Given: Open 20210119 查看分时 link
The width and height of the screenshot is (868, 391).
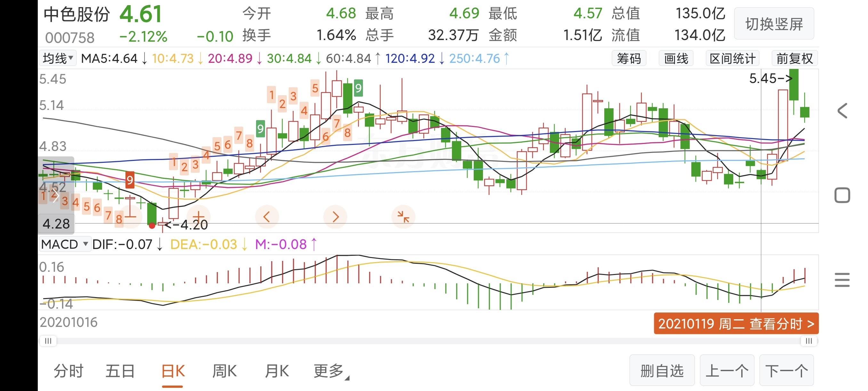Looking at the screenshot, I should click(x=736, y=323).
